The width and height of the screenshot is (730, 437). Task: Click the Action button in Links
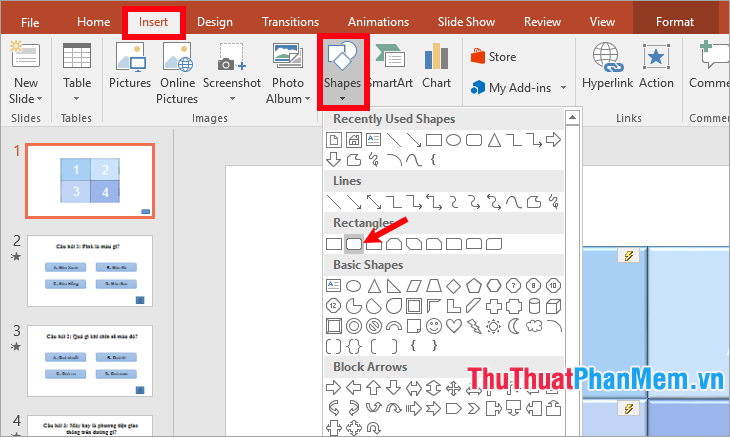coord(656,65)
